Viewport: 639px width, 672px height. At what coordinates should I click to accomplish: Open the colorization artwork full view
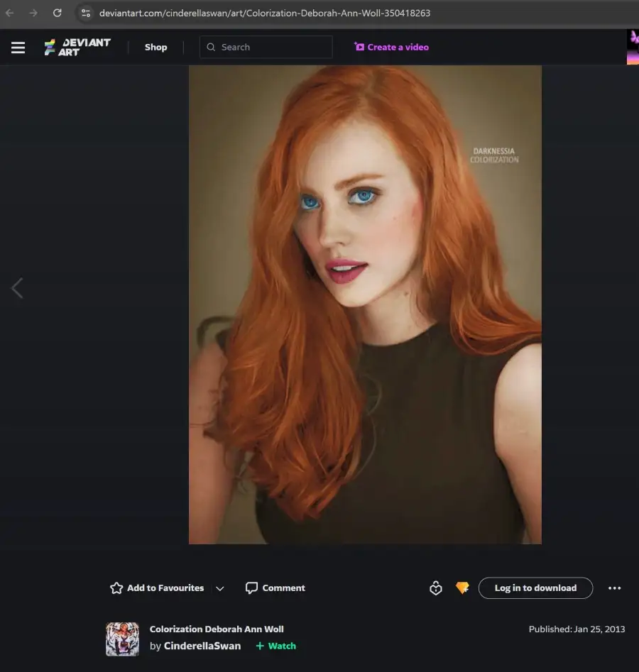tap(365, 304)
